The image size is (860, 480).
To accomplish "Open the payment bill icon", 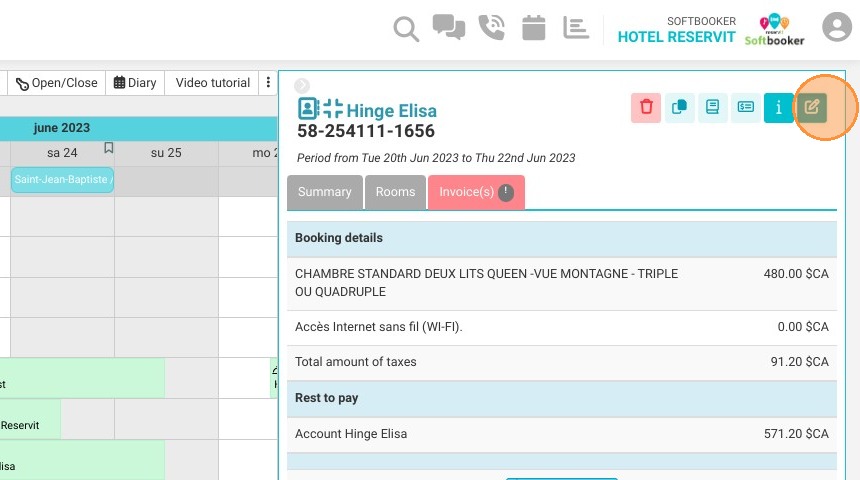I will point(745,107).
